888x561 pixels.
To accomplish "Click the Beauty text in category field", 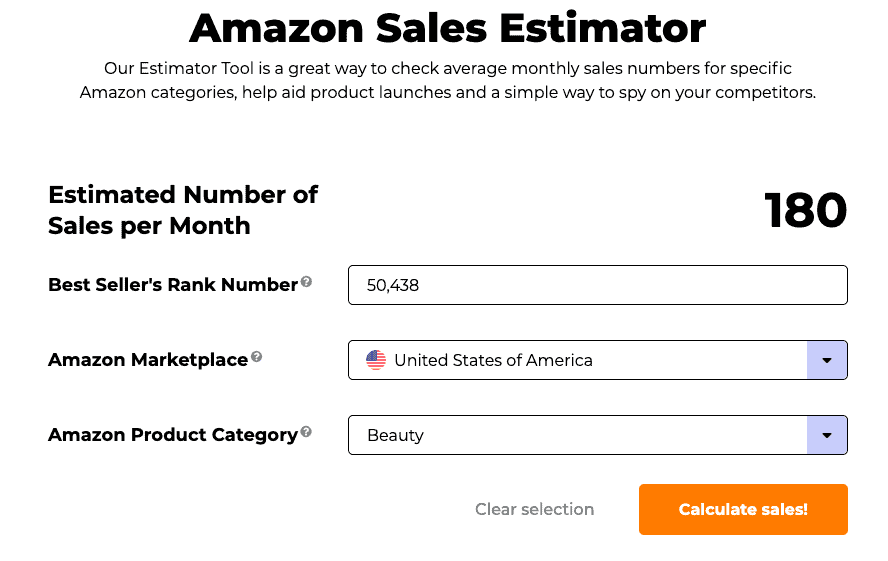I will [x=395, y=435].
